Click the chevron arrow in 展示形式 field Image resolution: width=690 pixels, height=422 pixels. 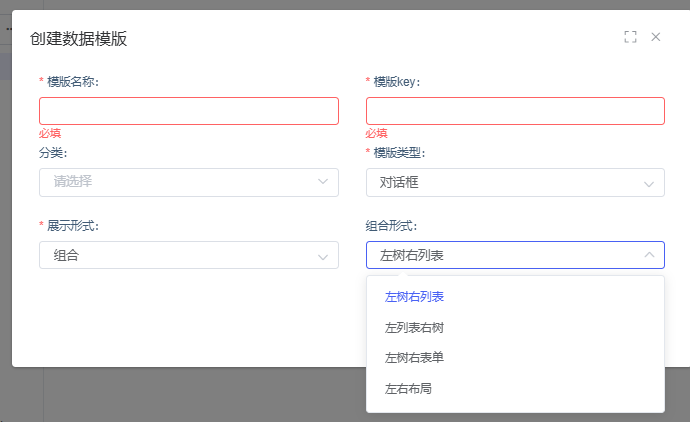[x=323, y=256]
